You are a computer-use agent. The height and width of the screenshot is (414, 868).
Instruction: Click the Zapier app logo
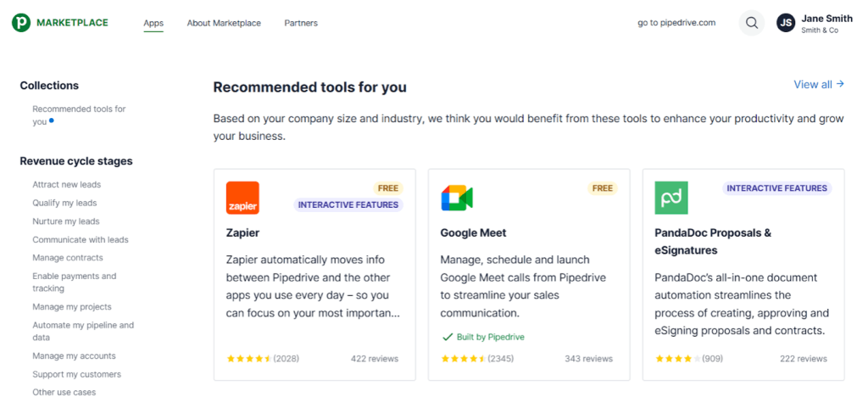(242, 198)
